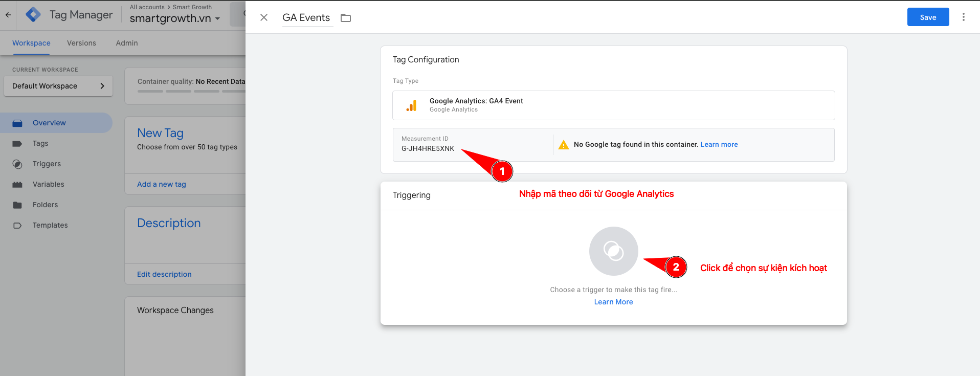This screenshot has width=980, height=376.
Task: Click the yellow warning triangle icon
Action: pyautogui.click(x=563, y=145)
